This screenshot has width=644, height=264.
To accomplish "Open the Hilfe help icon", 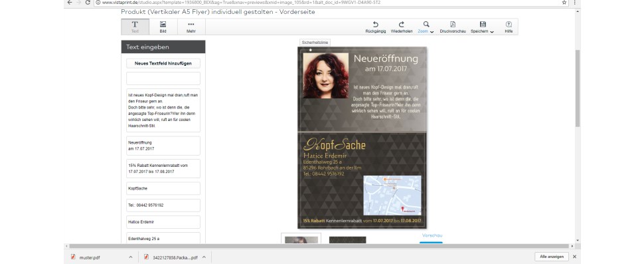I will pos(509,27).
